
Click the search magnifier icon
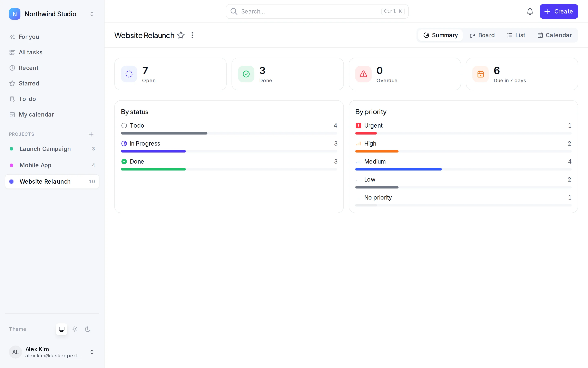(x=234, y=11)
